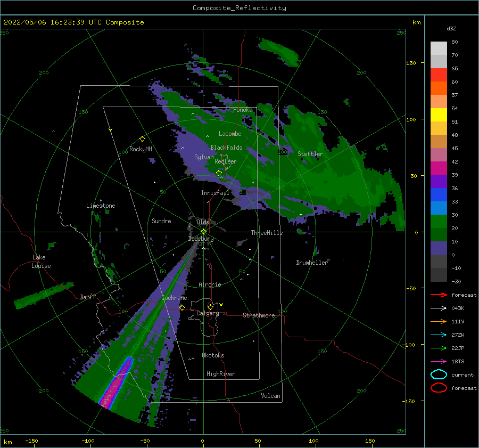The width and height of the screenshot is (479, 448).
Task: Click the Limestone label
Action: click(x=101, y=206)
